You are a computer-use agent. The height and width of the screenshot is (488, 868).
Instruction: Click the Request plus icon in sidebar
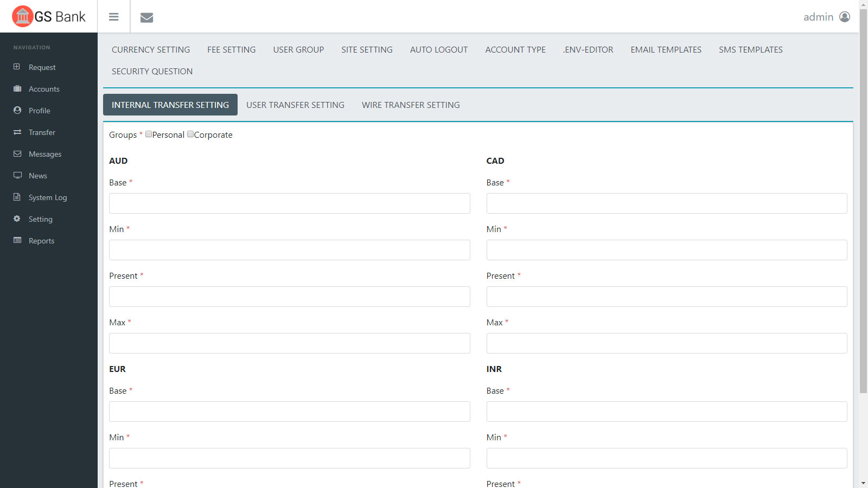pyautogui.click(x=17, y=67)
